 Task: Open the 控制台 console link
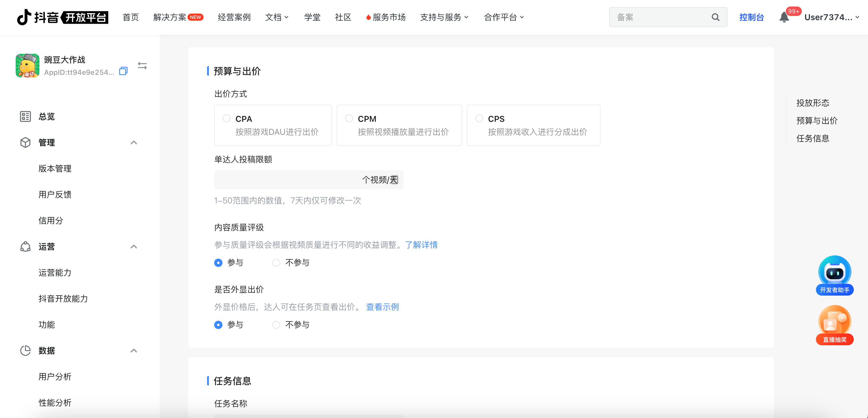[751, 17]
